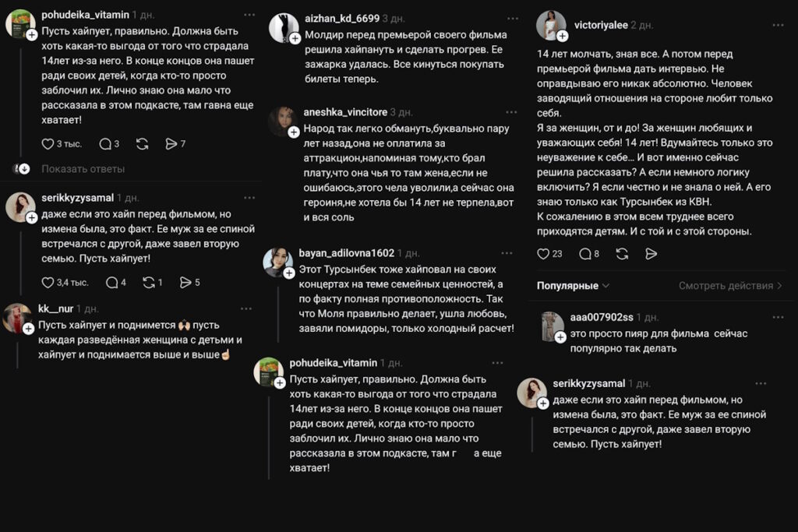Screen dimensions: 798x532
Task: Open the Смотреть действия link
Action: pyautogui.click(x=730, y=286)
